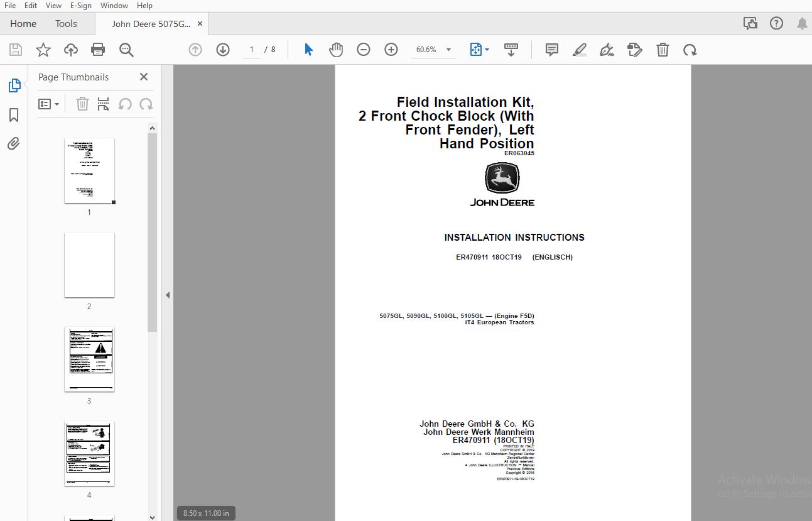The width and height of the screenshot is (812, 521).
Task: Click the Fit page tool icon
Action: click(x=476, y=50)
